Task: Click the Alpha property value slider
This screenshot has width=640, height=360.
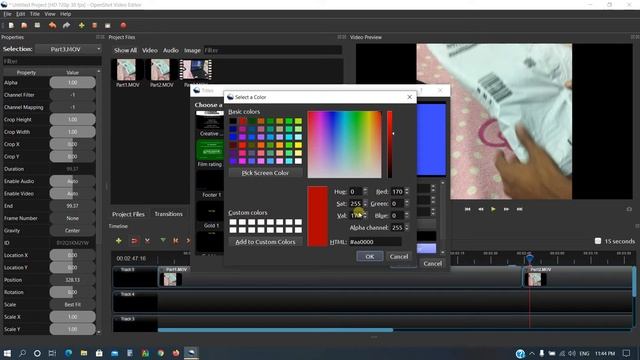Action: pos(73,82)
